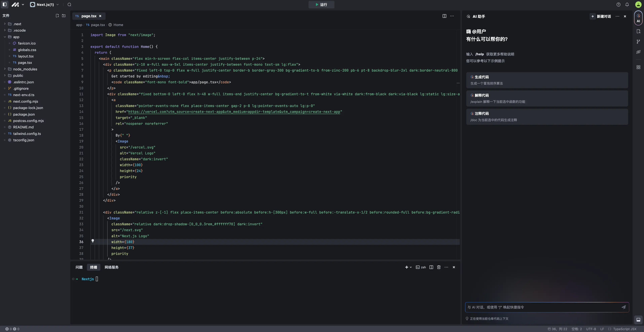This screenshot has width=644, height=332.
Task: Open source control branch icon in right sidebar
Action: pos(638,41)
